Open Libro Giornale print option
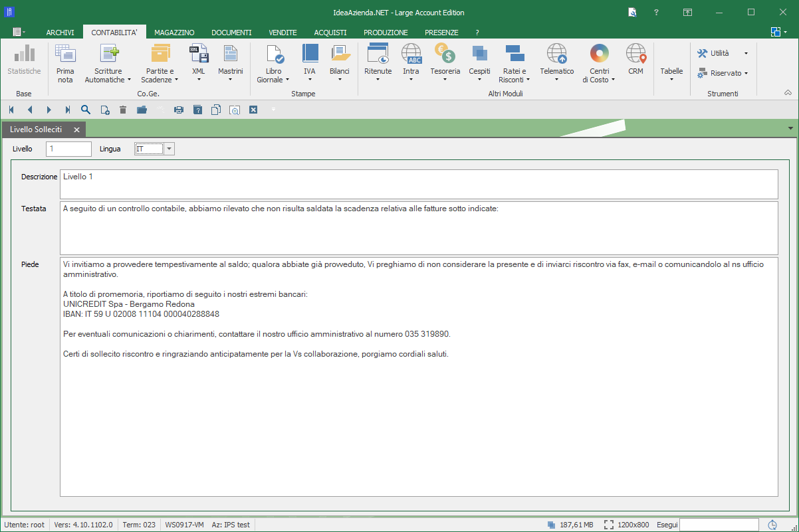The width and height of the screenshot is (799, 532). click(273, 64)
